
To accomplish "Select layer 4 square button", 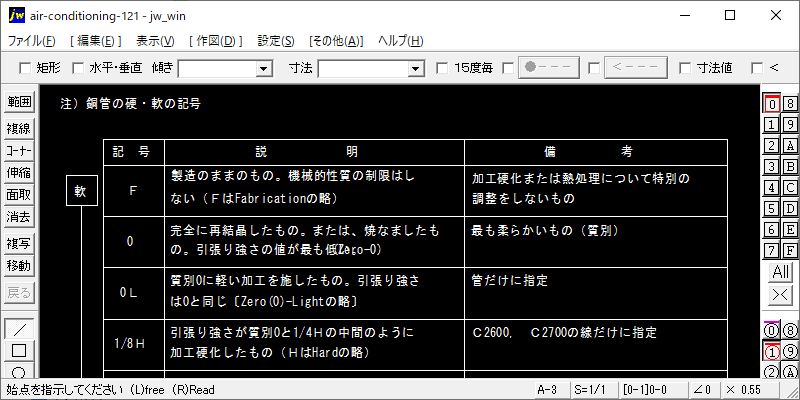I will pyautogui.click(x=772, y=188).
